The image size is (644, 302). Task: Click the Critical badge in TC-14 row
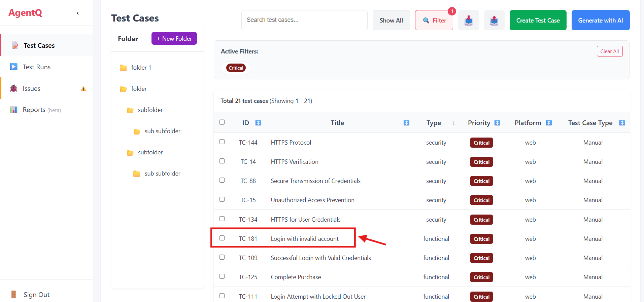coord(481,162)
